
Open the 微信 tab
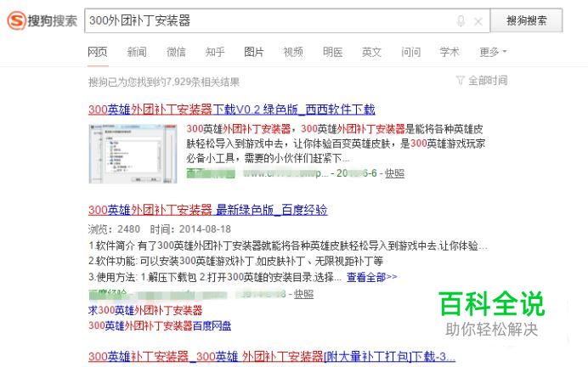pos(176,52)
